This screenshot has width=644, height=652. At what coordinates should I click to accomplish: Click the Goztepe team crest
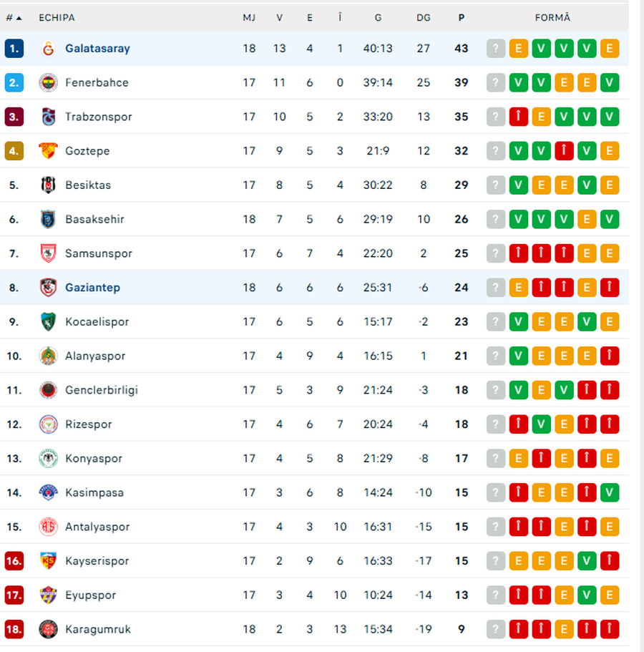48,151
